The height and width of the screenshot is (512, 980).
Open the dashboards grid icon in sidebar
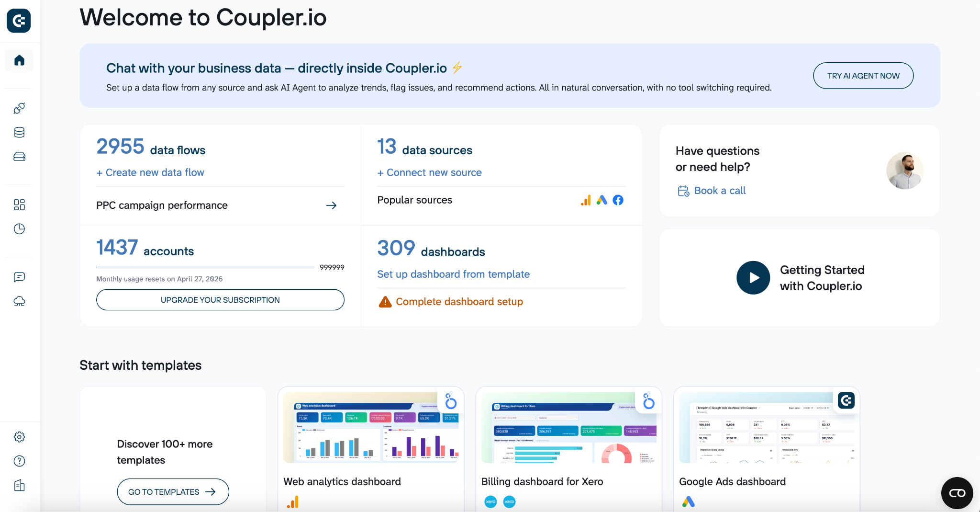(19, 205)
